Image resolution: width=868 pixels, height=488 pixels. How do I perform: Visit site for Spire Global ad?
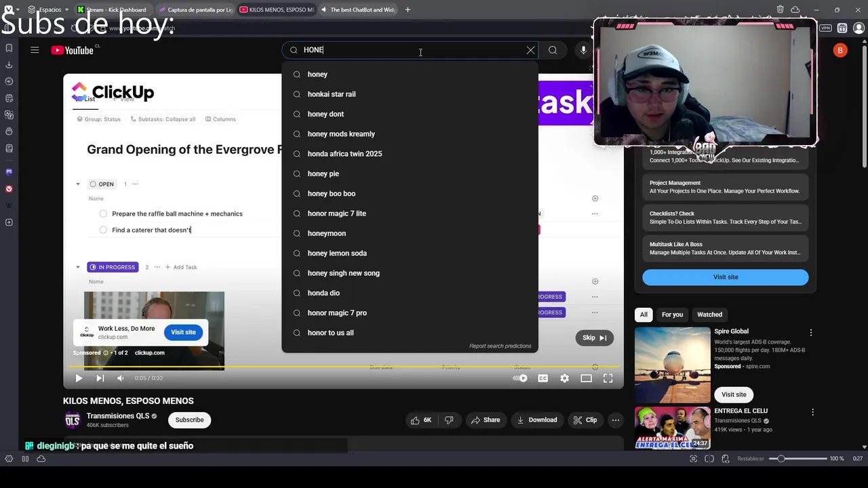point(734,394)
